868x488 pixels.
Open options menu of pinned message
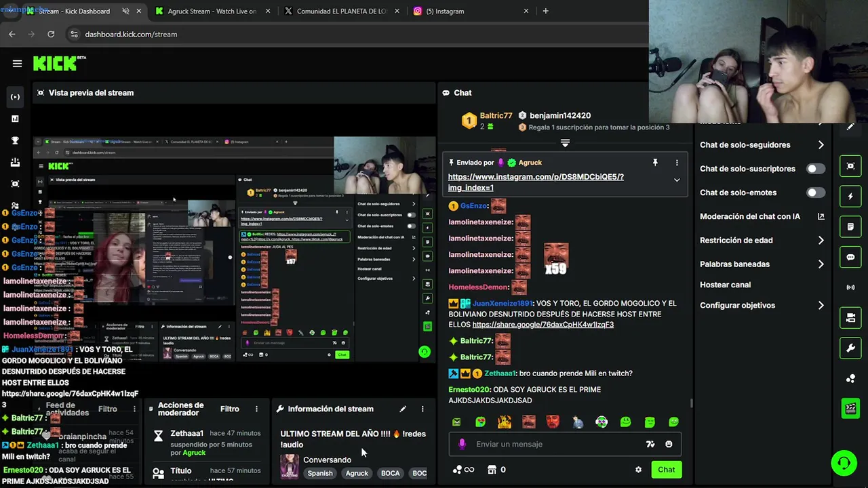point(677,163)
